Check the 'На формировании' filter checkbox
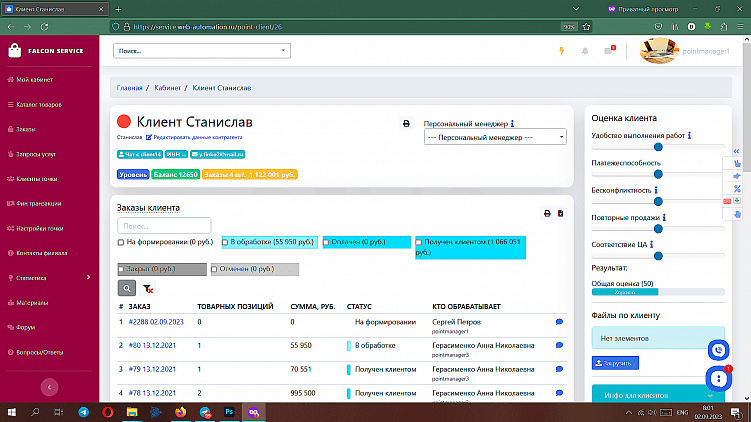 (x=121, y=242)
